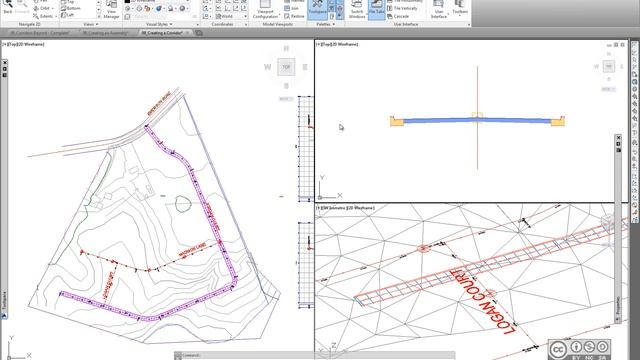
Task: Click the Extents zoom tool
Action: [44, 16]
